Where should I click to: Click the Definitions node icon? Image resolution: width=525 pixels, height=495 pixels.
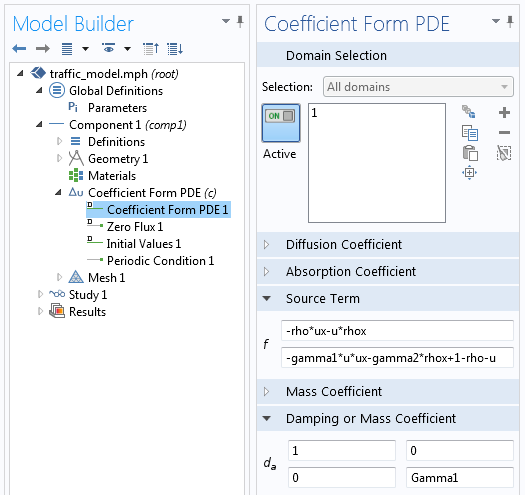[x=76, y=141]
